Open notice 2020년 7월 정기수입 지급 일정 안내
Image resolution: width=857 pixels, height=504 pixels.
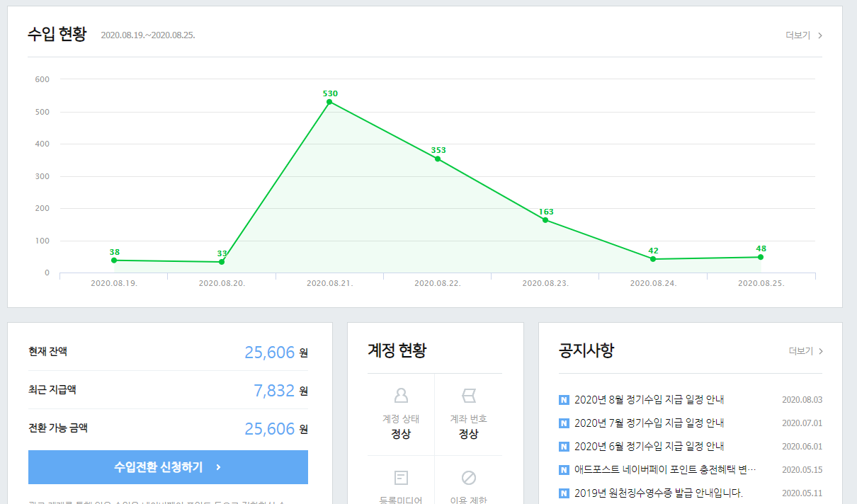click(x=649, y=423)
